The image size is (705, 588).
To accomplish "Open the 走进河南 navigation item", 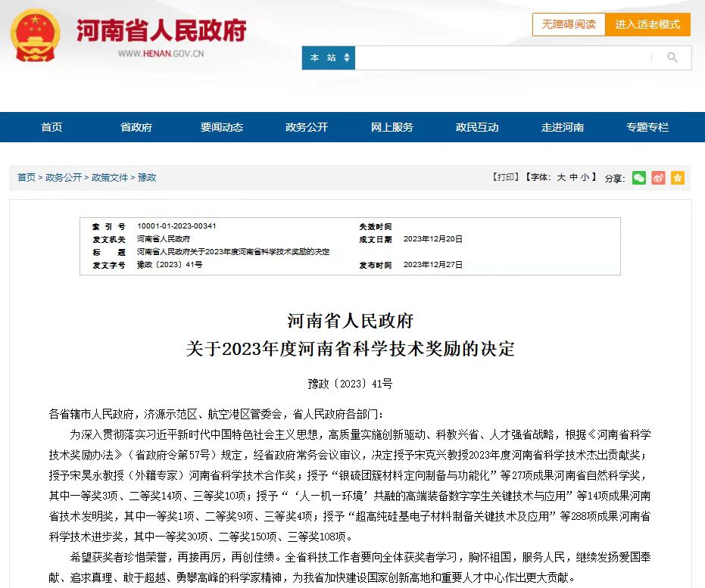I will [563, 127].
